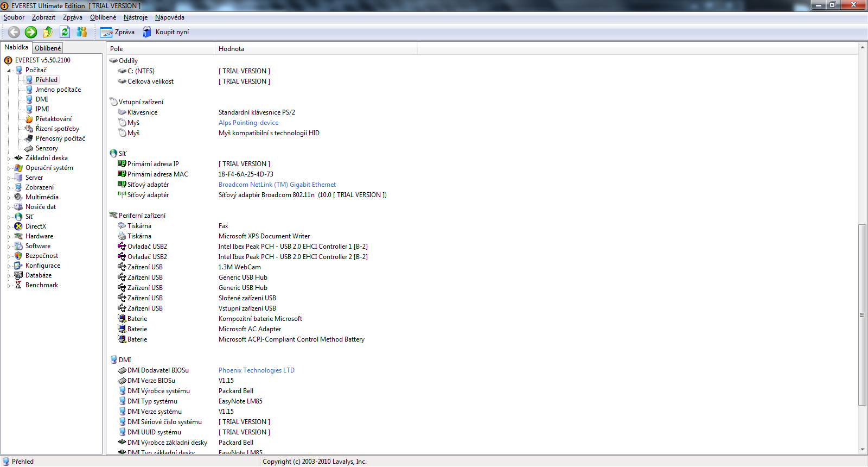868x467 pixels.
Task: Click the Konfigurace icon in tree
Action: pyautogui.click(x=18, y=266)
